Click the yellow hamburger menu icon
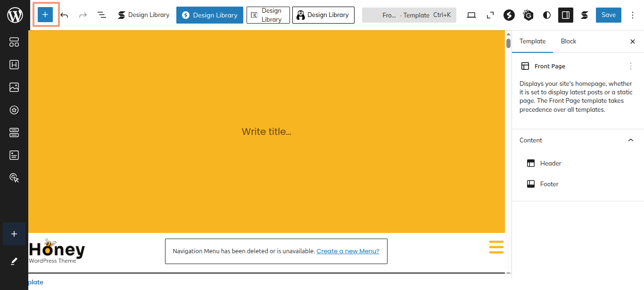This screenshot has height=290, width=644. [x=496, y=247]
